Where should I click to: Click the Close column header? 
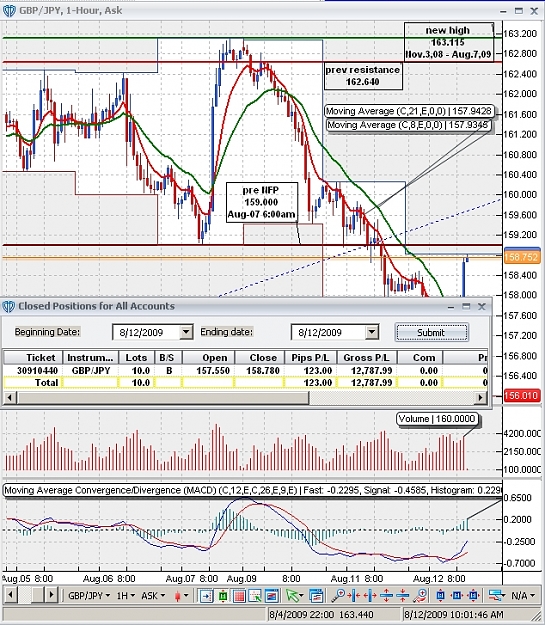(x=260, y=357)
